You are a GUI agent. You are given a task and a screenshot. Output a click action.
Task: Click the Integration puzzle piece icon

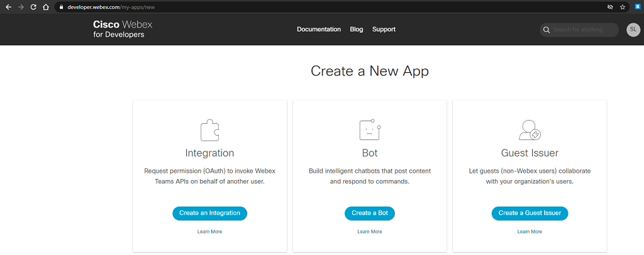[x=209, y=131]
